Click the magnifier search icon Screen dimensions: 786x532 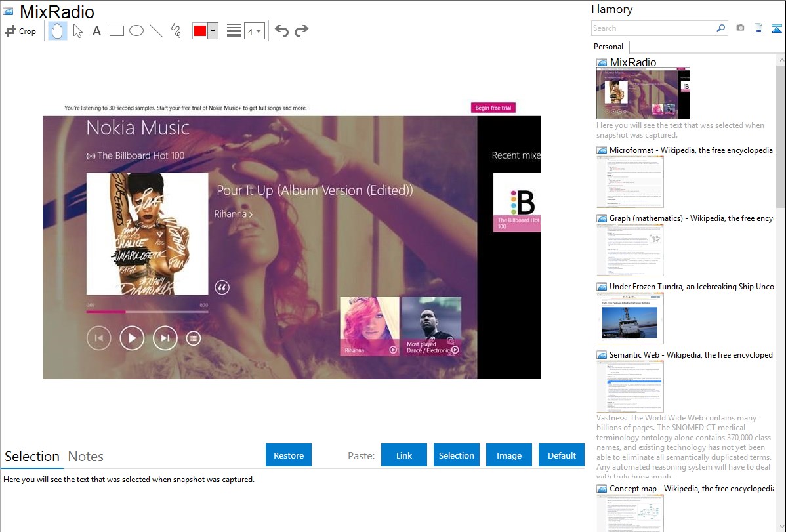[x=721, y=28]
